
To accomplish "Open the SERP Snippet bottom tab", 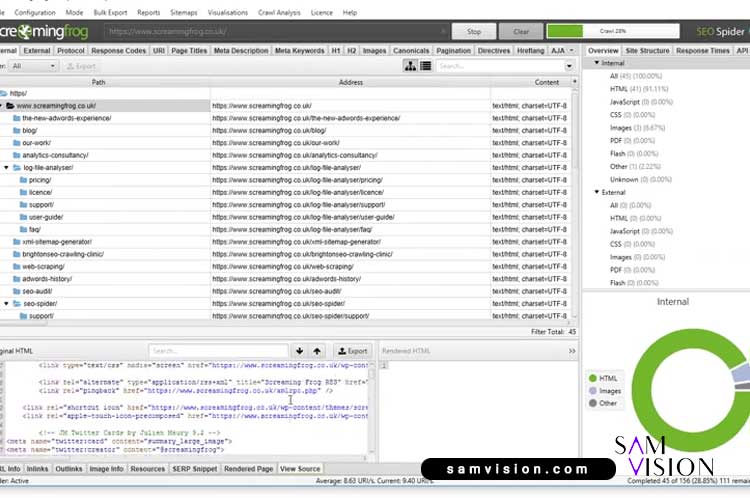I will 195,469.
